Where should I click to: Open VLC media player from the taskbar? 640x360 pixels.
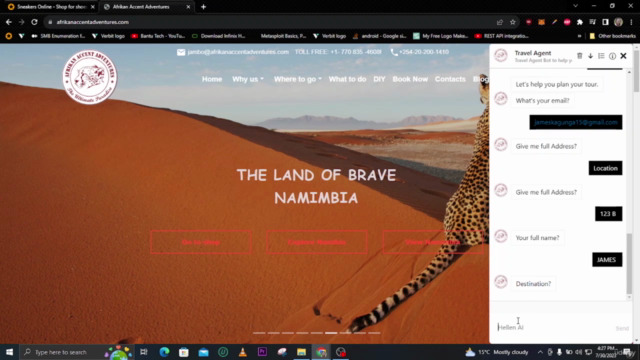(x=242, y=352)
